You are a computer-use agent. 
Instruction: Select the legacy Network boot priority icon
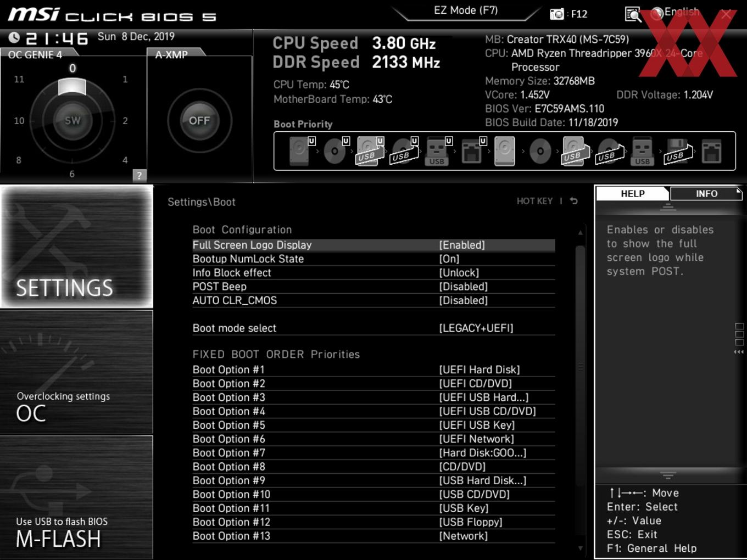coord(711,150)
